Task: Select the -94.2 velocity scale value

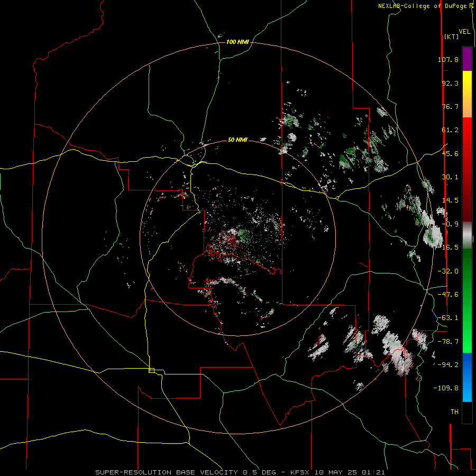Action: point(448,364)
